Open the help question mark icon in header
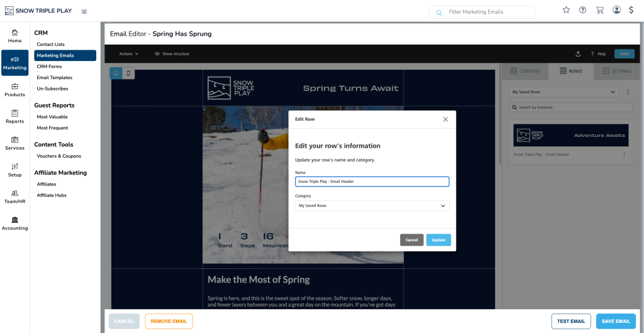This screenshot has height=333, width=644. pos(583,10)
